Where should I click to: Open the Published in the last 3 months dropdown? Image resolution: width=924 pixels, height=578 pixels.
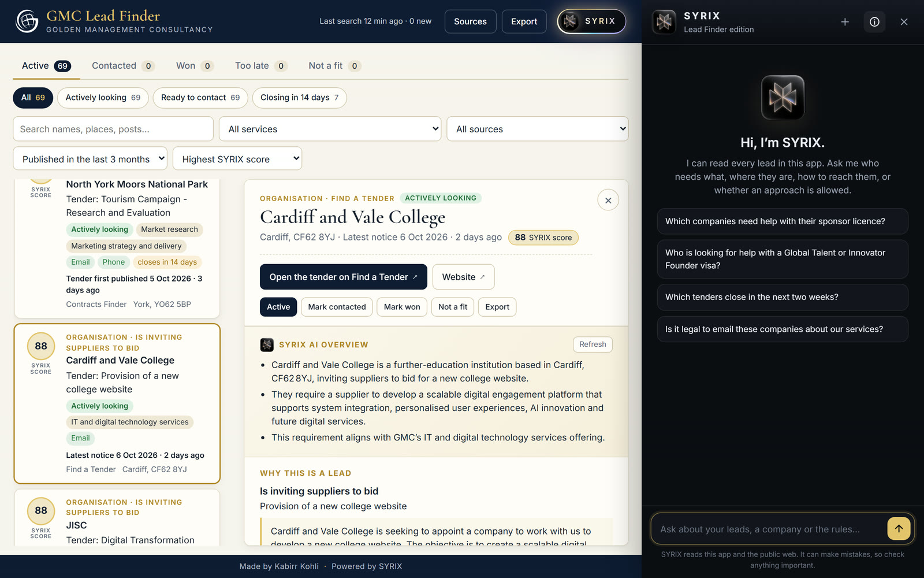(x=90, y=159)
